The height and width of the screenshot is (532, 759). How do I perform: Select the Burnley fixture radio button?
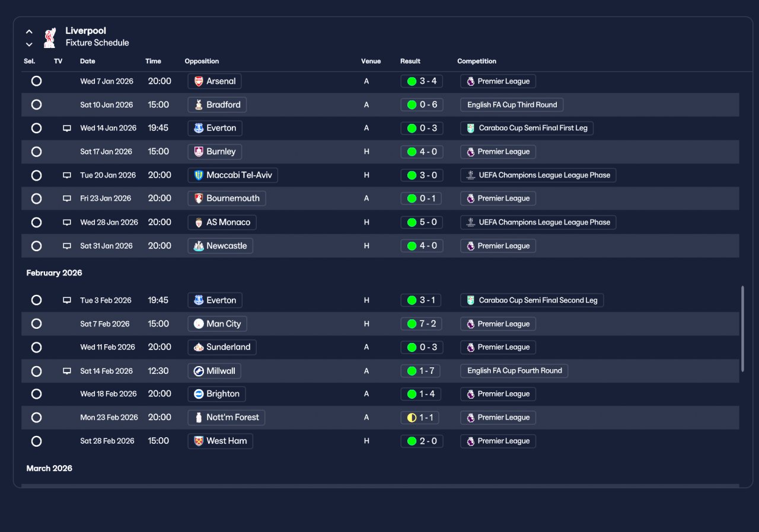pyautogui.click(x=36, y=152)
